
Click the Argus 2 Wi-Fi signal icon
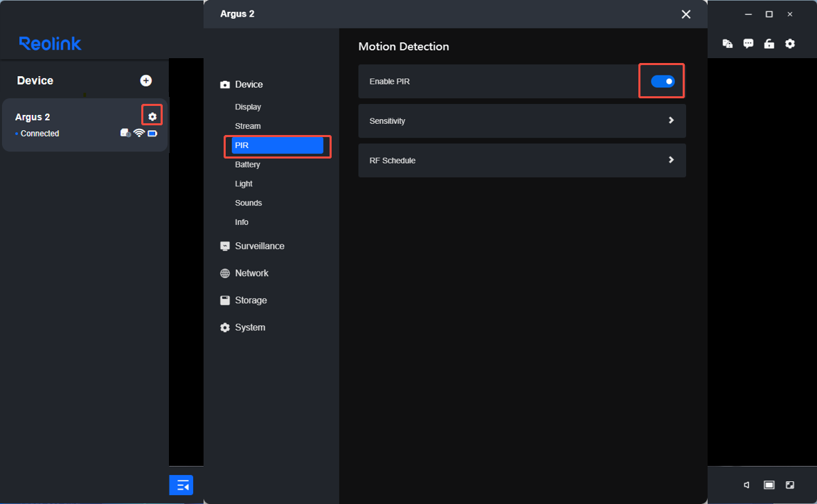point(138,133)
